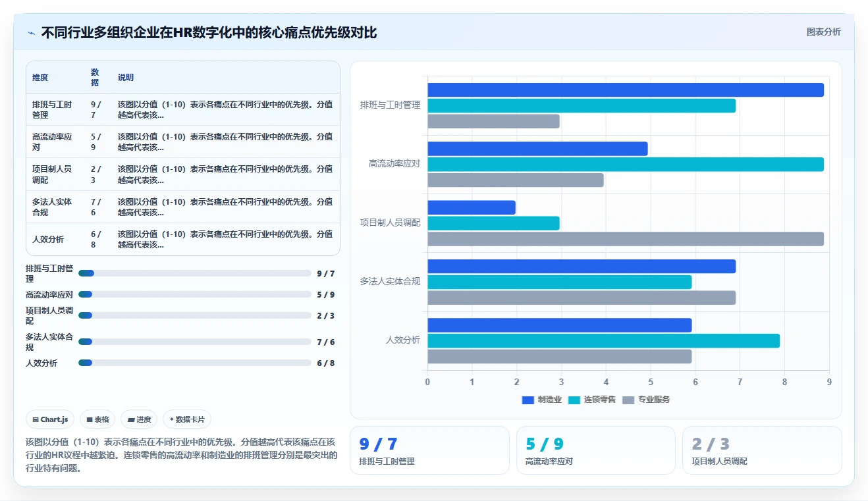Click the 说明 column header
The height and width of the screenshot is (501, 868).
126,78
